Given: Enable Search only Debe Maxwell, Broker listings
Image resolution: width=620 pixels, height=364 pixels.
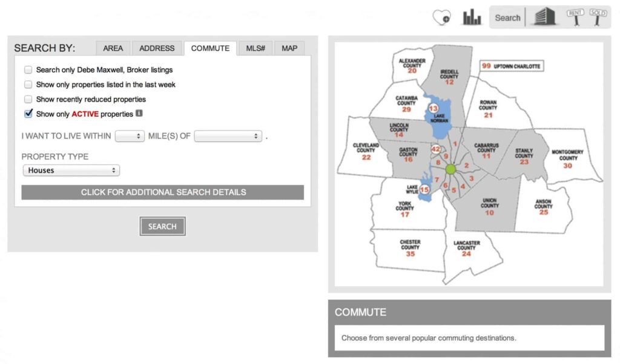Looking at the screenshot, I should tap(28, 70).
